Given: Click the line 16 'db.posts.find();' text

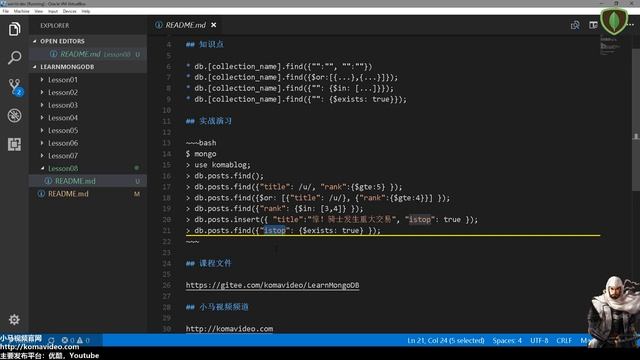Looking at the screenshot, I should 224,176.
